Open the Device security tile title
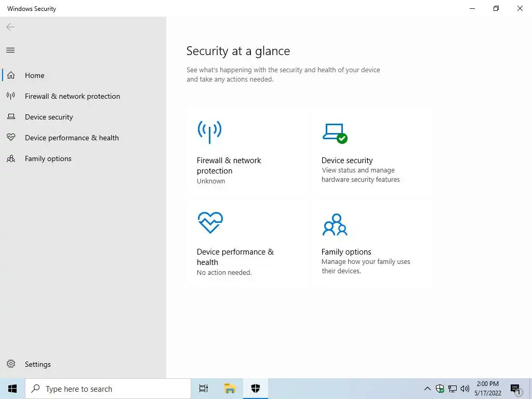The height and width of the screenshot is (399, 532). click(347, 160)
